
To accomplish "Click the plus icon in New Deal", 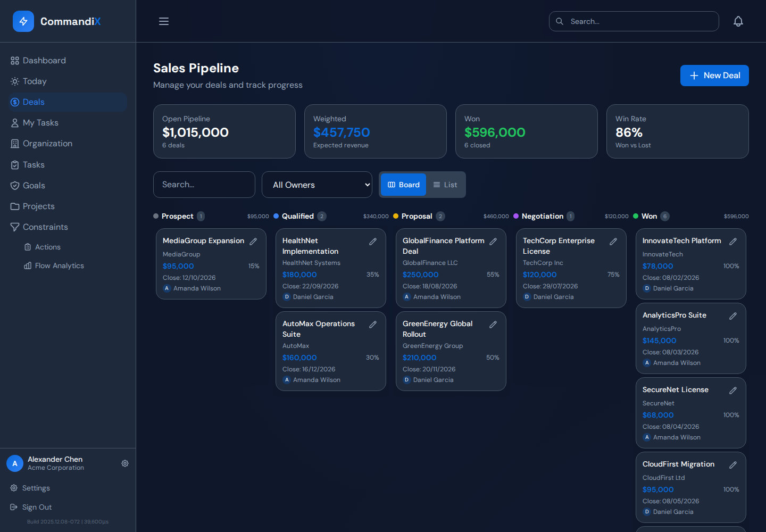I will coord(694,76).
